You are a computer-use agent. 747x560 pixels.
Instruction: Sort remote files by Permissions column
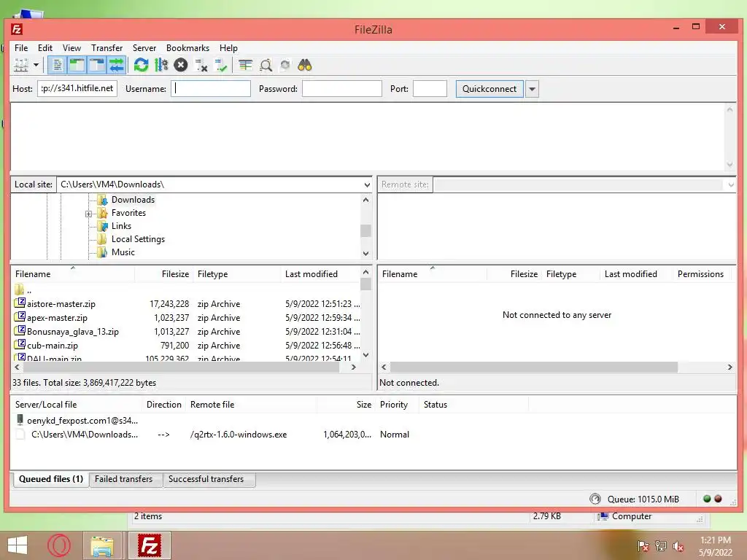pos(700,274)
